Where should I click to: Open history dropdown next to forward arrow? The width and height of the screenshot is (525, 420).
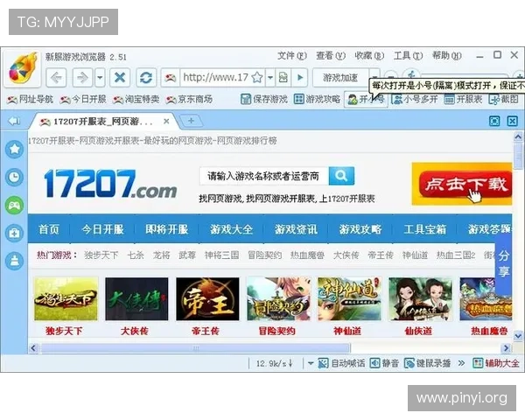[x=100, y=78]
